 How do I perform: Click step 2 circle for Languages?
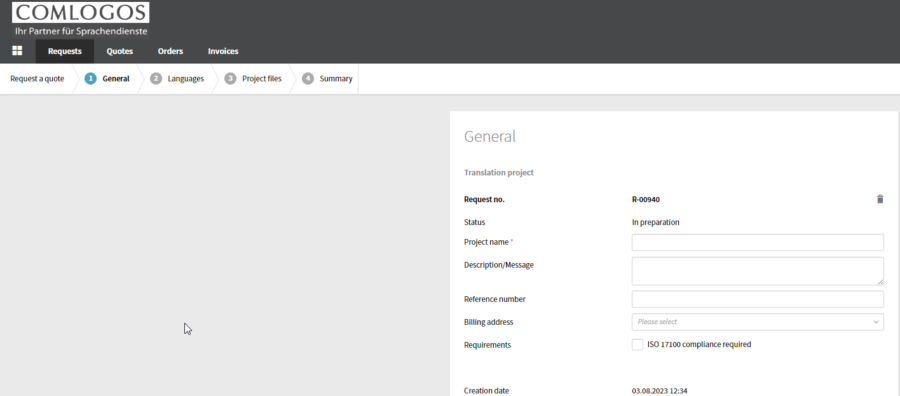point(156,79)
